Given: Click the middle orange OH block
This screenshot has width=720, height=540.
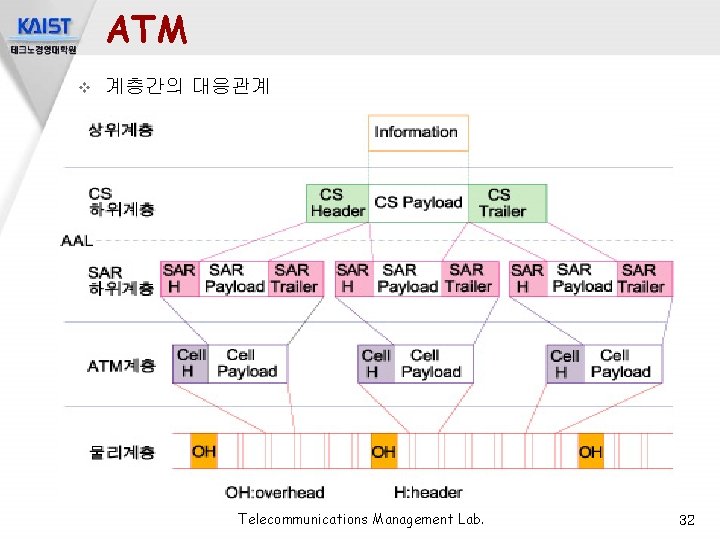Looking at the screenshot, I should 384,451.
